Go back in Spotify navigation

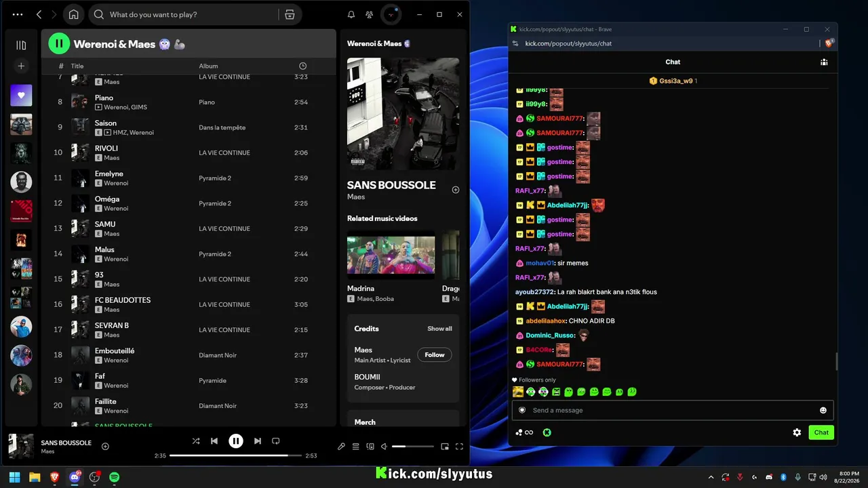39,14
